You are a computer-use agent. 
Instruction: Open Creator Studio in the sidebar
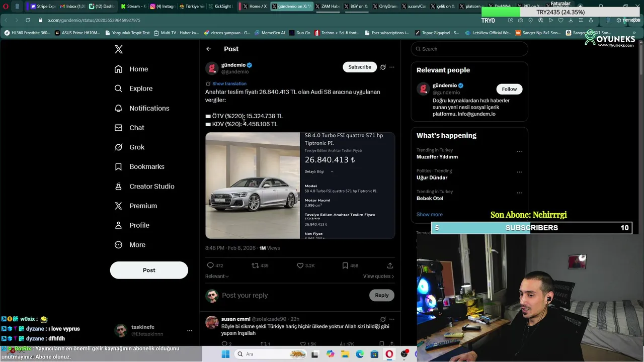pyautogui.click(x=144, y=186)
